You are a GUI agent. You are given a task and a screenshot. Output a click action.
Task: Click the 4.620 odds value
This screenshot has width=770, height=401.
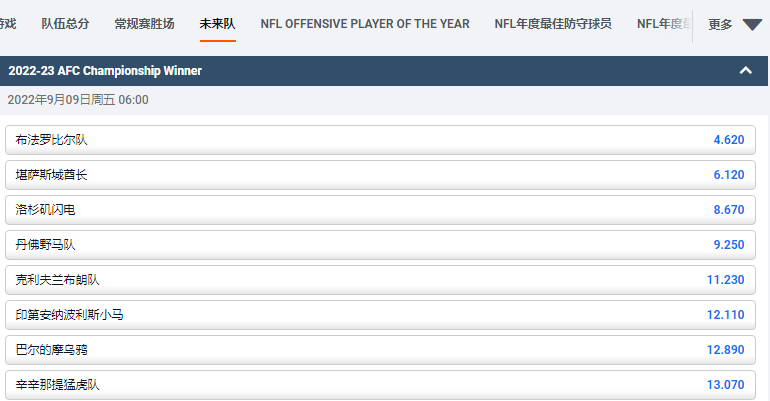[728, 140]
